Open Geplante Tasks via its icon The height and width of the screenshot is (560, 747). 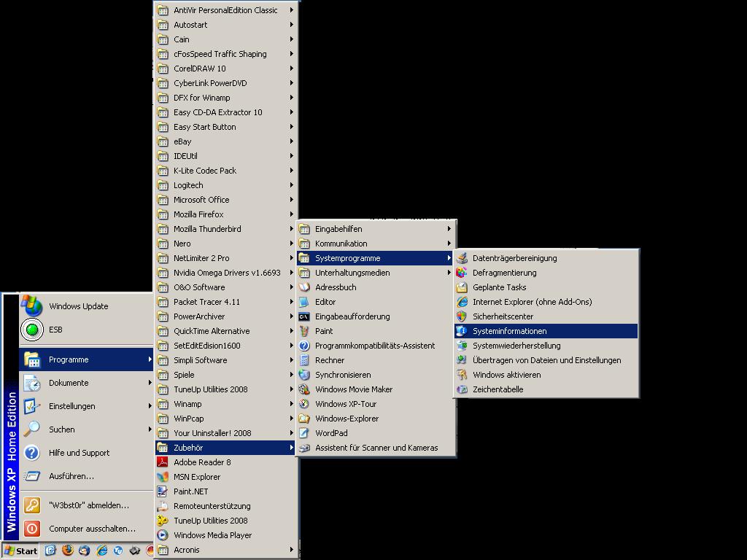pos(462,287)
